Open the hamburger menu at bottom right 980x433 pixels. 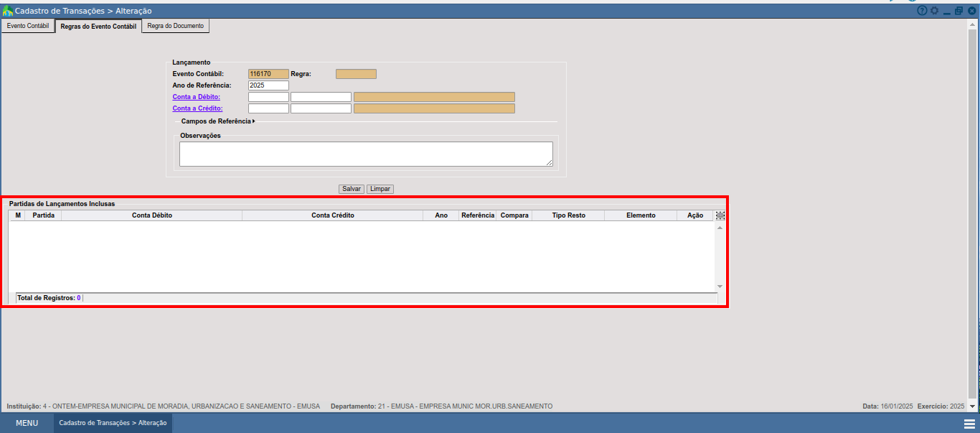pyautogui.click(x=969, y=424)
